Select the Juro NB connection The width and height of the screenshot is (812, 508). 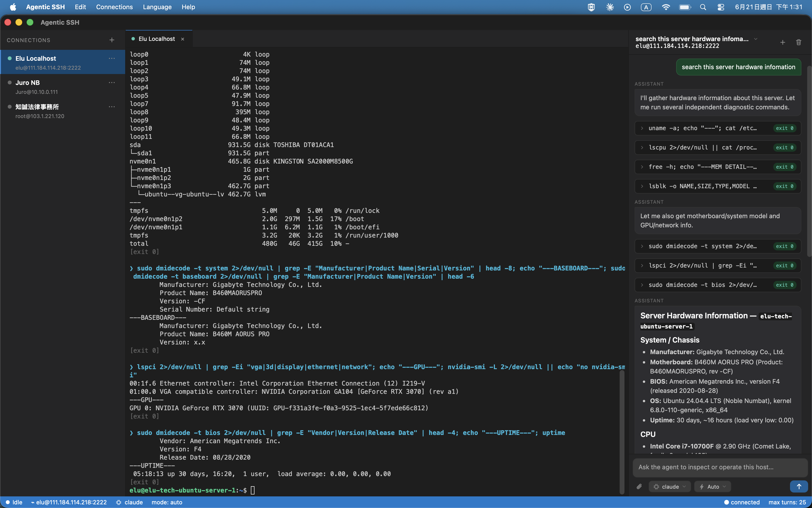click(63, 87)
